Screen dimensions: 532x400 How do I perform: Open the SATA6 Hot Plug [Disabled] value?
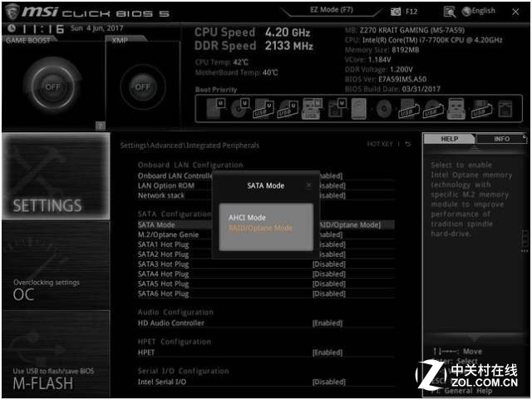tap(329, 294)
